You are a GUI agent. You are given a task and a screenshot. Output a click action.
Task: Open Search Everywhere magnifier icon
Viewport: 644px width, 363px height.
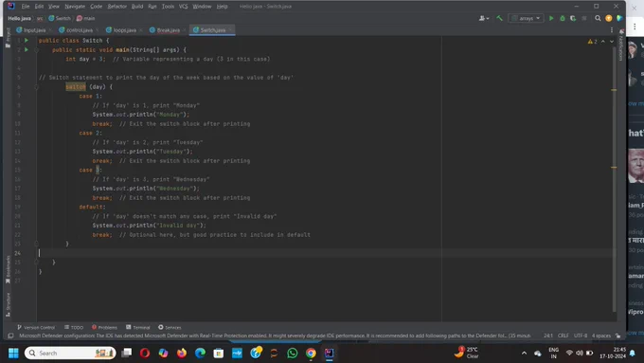click(x=598, y=18)
